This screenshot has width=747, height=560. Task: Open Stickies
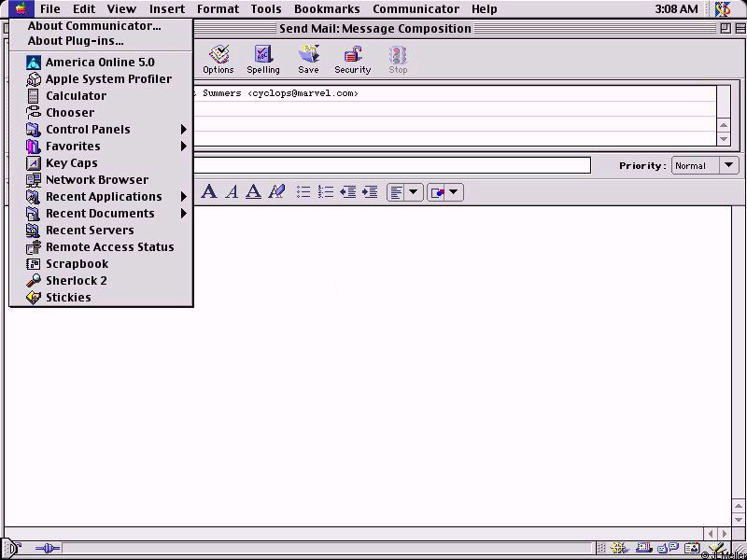(x=101, y=298)
